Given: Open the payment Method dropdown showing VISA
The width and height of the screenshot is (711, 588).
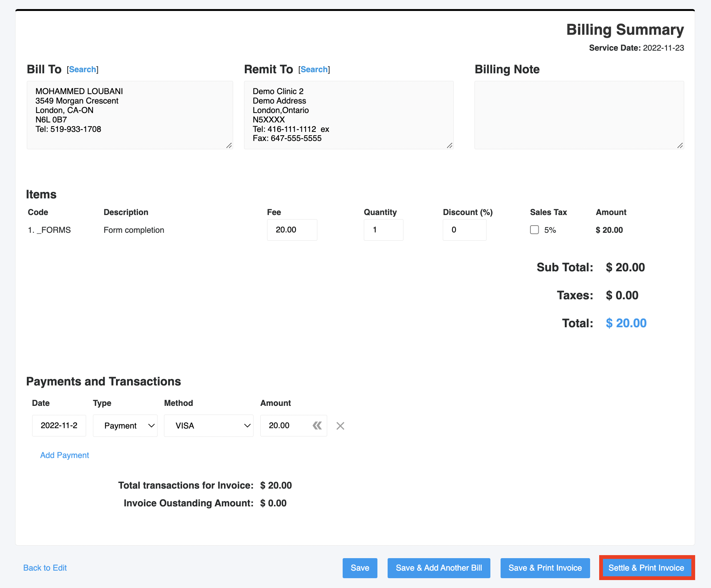Looking at the screenshot, I should pos(209,426).
